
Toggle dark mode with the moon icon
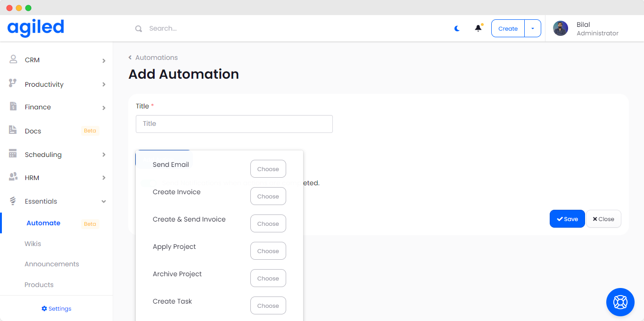[x=457, y=28]
